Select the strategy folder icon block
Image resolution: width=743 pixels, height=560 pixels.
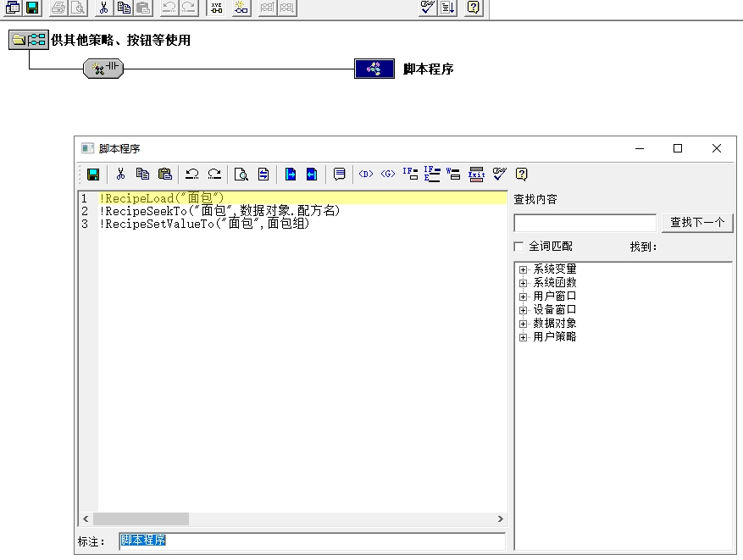[x=29, y=40]
